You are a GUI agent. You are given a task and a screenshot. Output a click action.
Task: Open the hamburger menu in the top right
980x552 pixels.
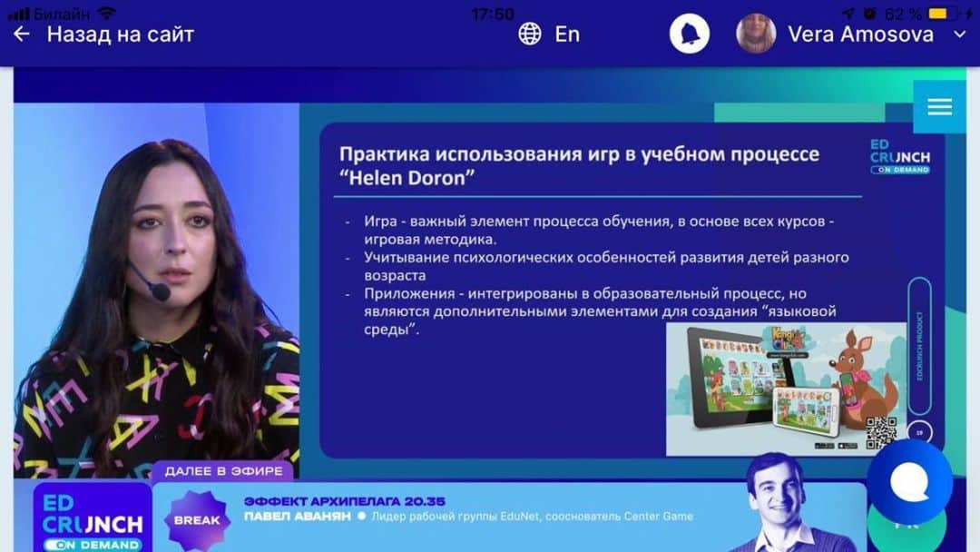939,106
